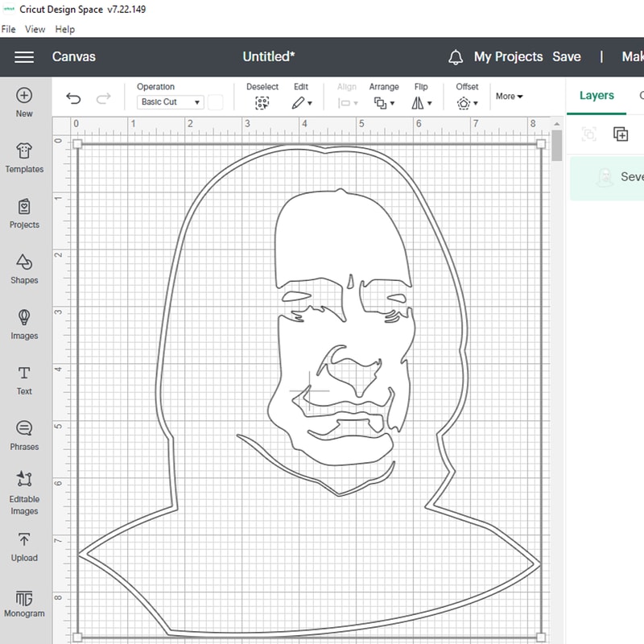Open the notifications bell
Screen dimensions: 644x644
coord(456,57)
